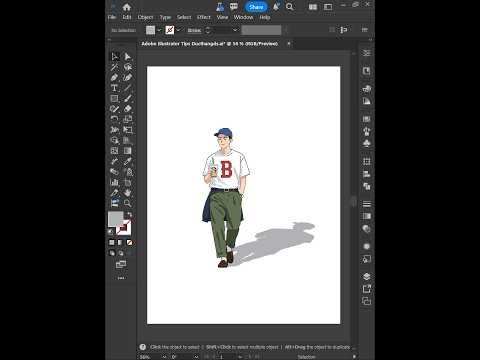The width and height of the screenshot is (480, 360).
Task: Click the fill swatch in control bar
Action: 151,30
